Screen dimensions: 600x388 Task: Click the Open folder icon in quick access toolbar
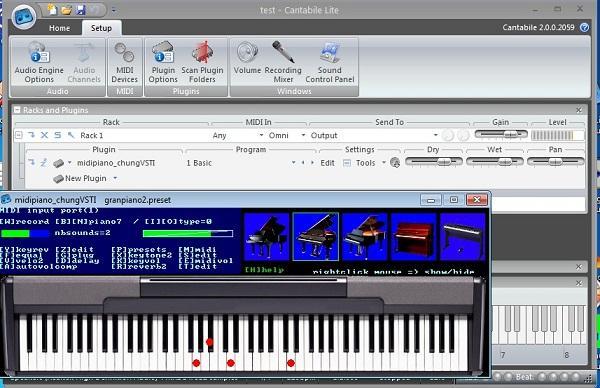coord(66,10)
